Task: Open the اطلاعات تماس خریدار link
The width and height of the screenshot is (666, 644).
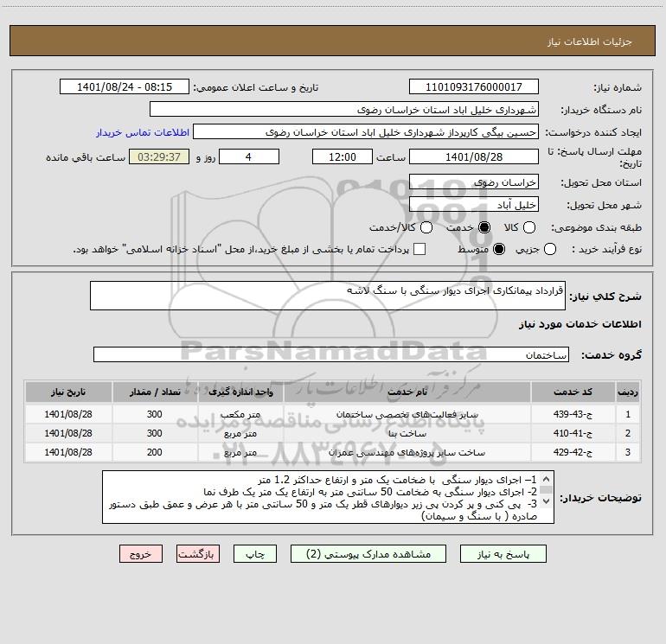Action: click(x=143, y=132)
